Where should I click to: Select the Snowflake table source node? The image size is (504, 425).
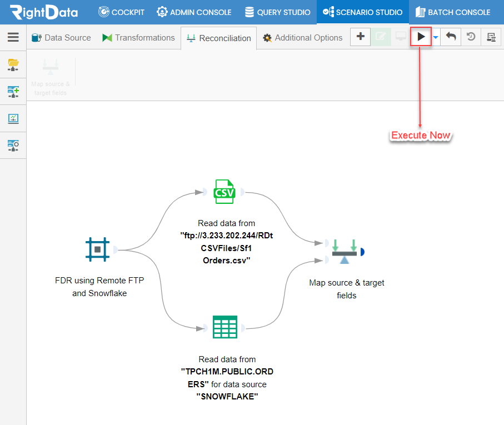tap(225, 327)
